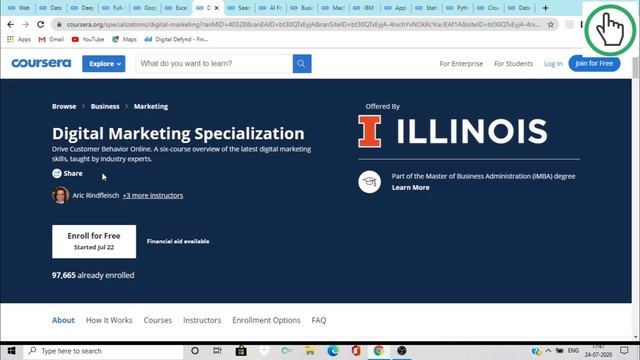Close the active Coursera tab
The height and width of the screenshot is (360, 640).
216,8
